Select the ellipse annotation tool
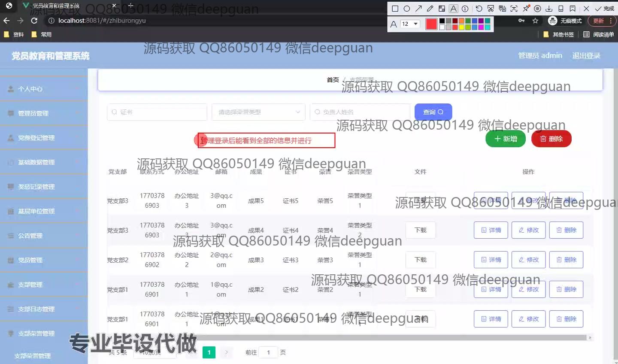 tap(407, 9)
